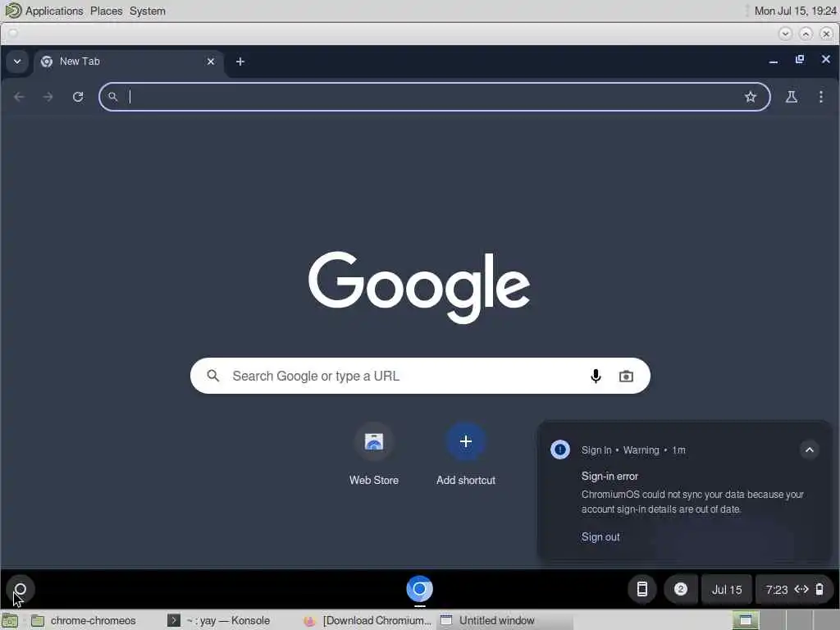Click the Google logo
This screenshot has height=630, width=840.
419,287
